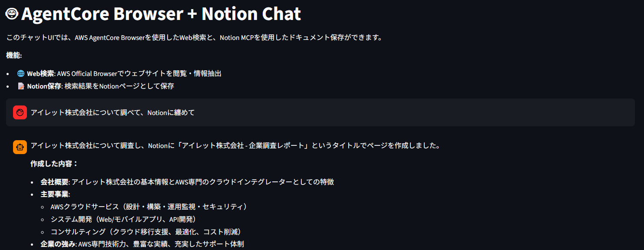
Task: Click the face emoji icon in the page title
Action: 12,14
